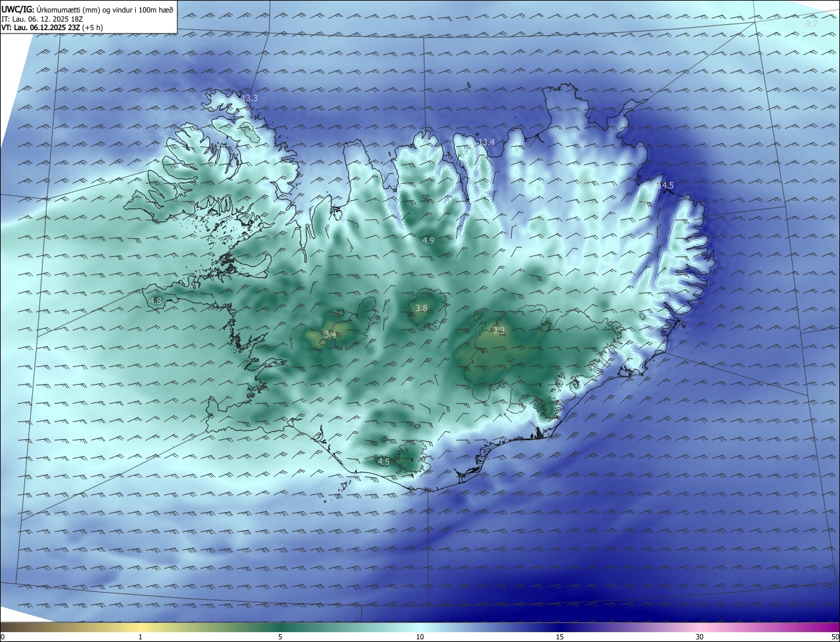The height and width of the screenshot is (642, 840).
Task: Click the map title line beginning 'UWC/IG:'
Action: point(87,9)
